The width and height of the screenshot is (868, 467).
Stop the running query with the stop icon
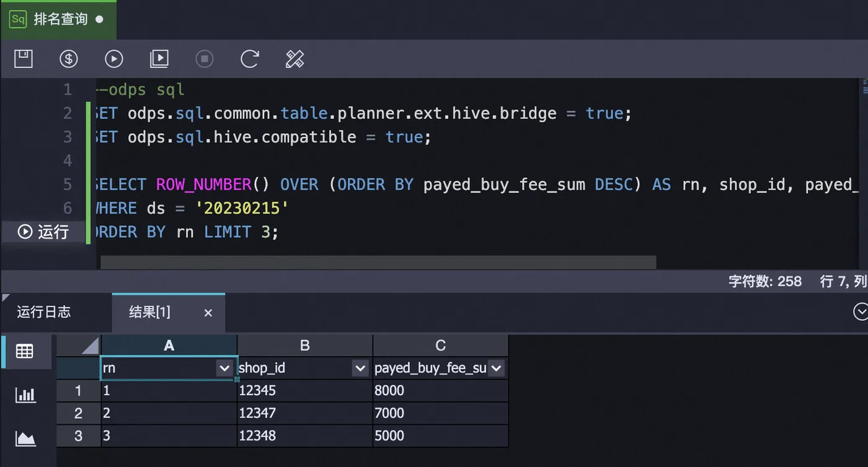point(205,59)
